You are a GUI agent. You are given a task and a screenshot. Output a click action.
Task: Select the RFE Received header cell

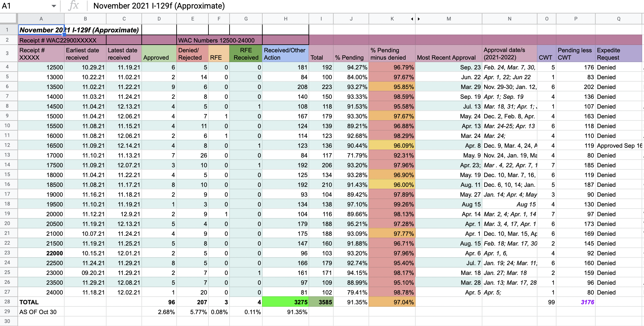246,54
